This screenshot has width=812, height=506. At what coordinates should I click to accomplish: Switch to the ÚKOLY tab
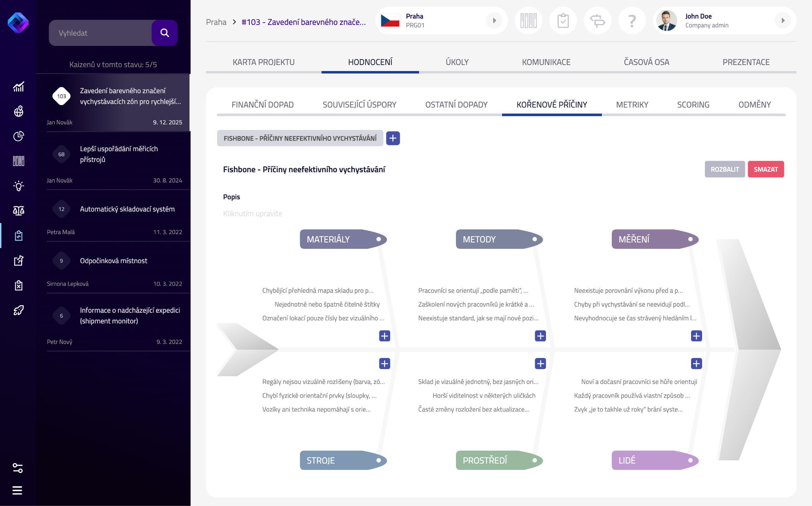(x=457, y=62)
